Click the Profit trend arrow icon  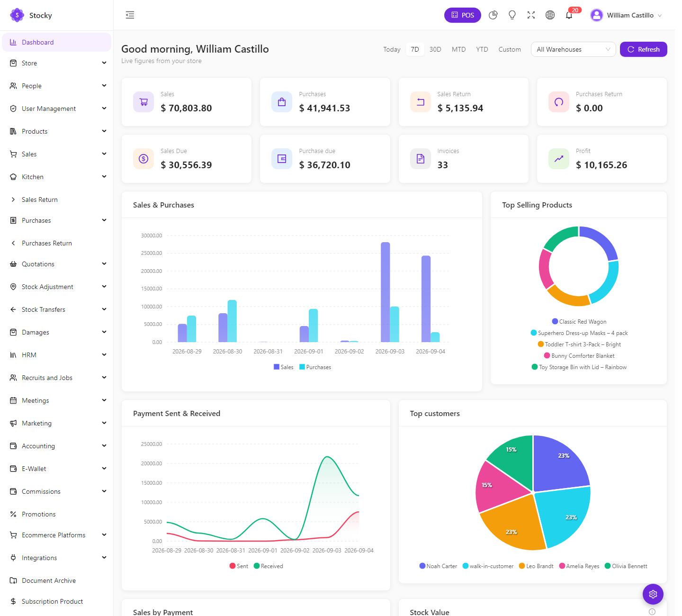click(x=559, y=159)
